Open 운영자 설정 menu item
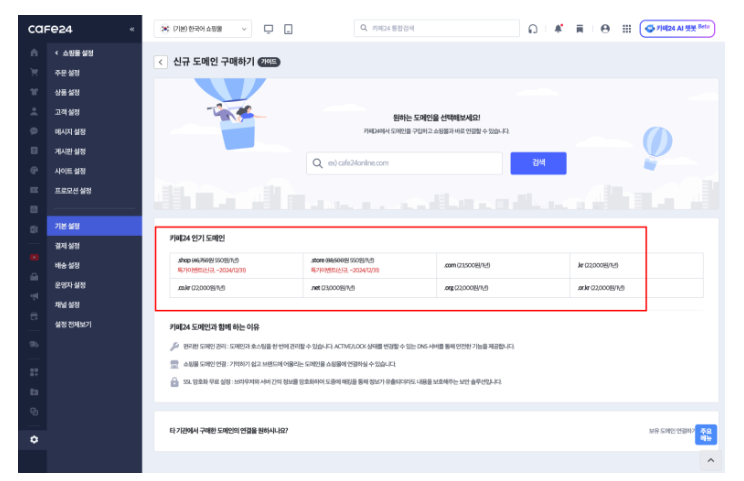 (70, 285)
